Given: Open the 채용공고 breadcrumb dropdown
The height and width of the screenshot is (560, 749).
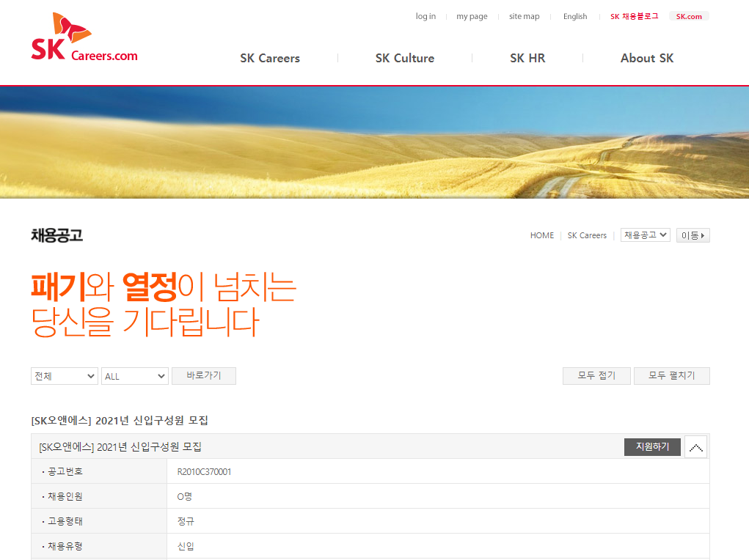Looking at the screenshot, I should 646,235.
